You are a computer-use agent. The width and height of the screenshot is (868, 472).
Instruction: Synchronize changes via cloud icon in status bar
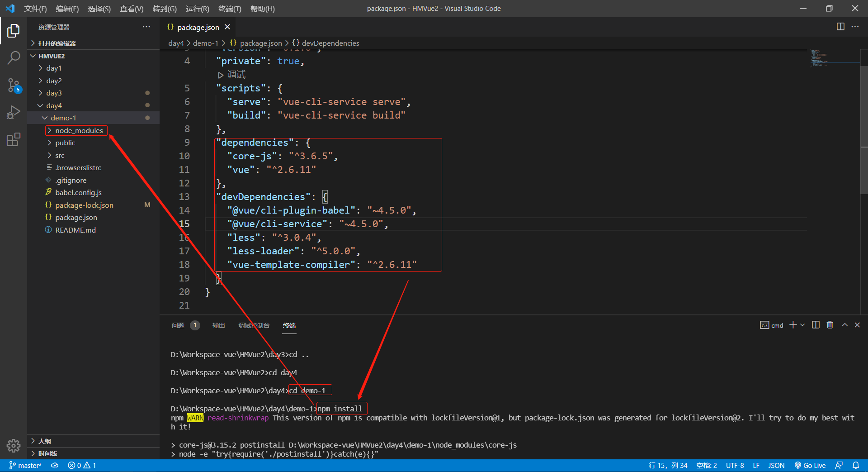click(x=55, y=465)
